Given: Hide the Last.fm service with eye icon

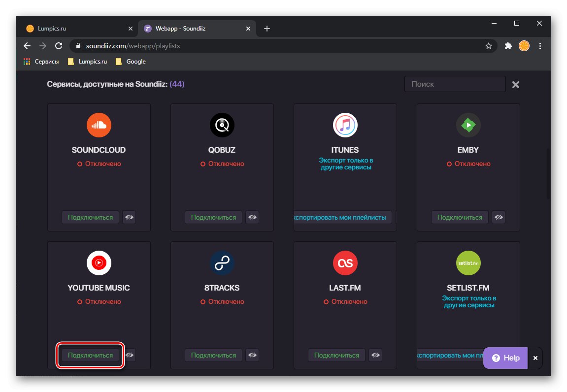Looking at the screenshot, I should 375,355.
